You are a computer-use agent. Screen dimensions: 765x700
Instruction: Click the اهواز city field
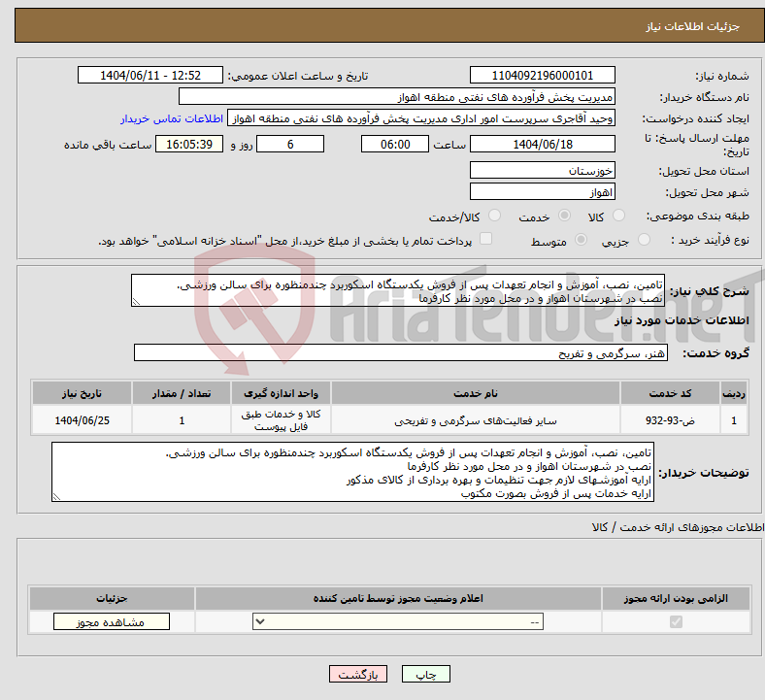542,191
